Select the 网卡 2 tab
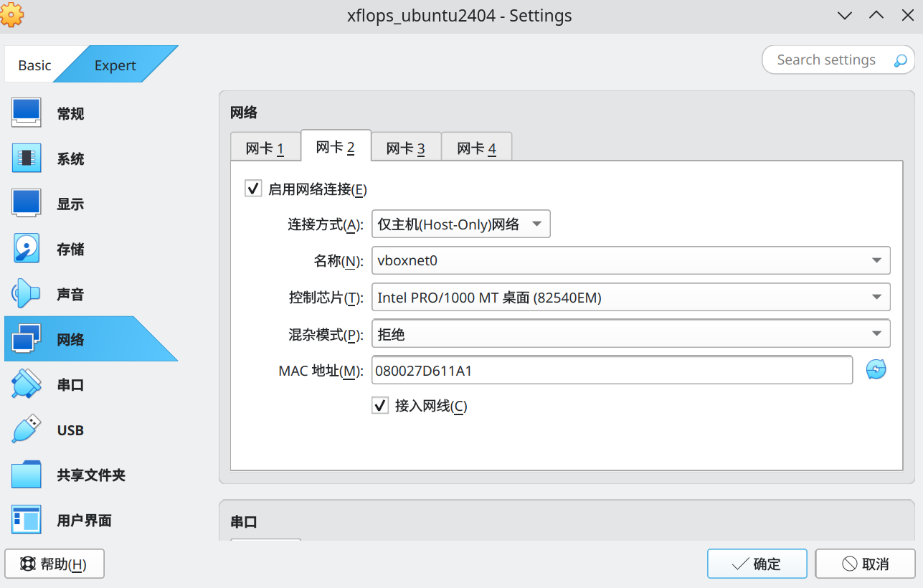The image size is (923, 588). click(336, 147)
